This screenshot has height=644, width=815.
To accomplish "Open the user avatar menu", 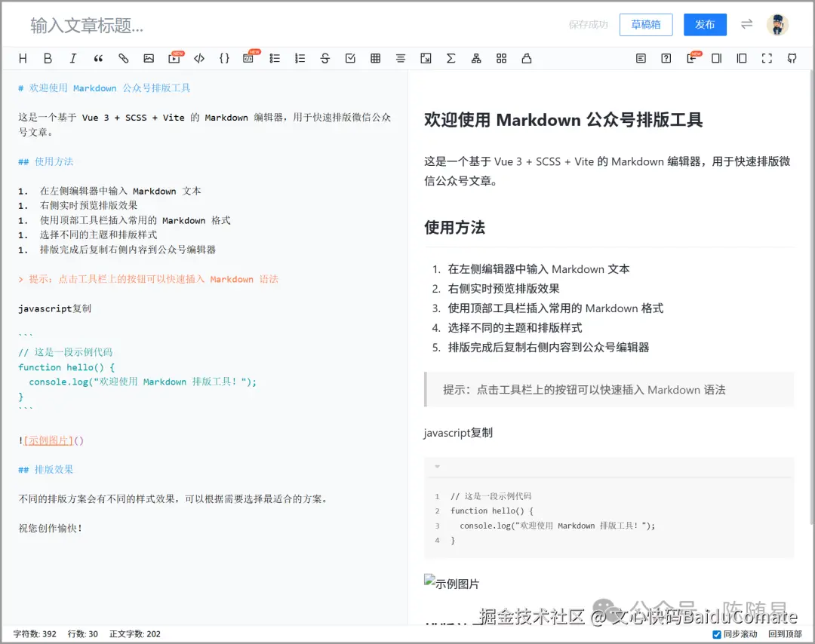I will point(777,24).
